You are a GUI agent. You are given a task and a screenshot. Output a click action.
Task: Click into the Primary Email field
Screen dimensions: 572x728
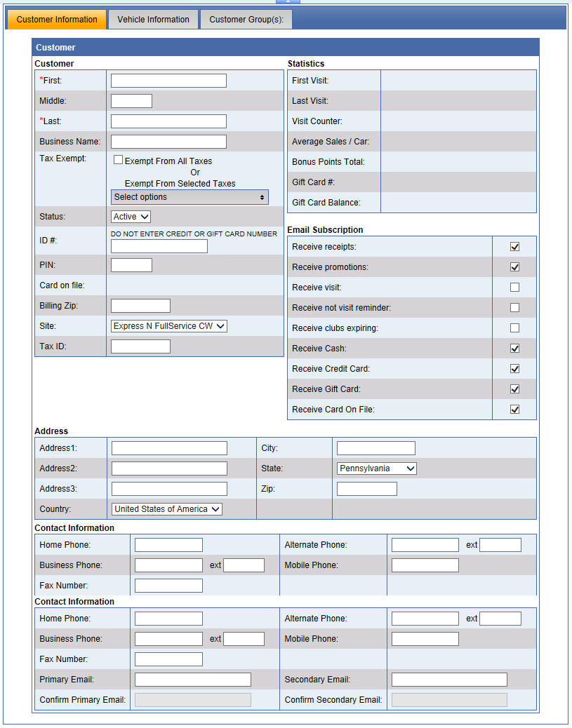[x=192, y=680]
